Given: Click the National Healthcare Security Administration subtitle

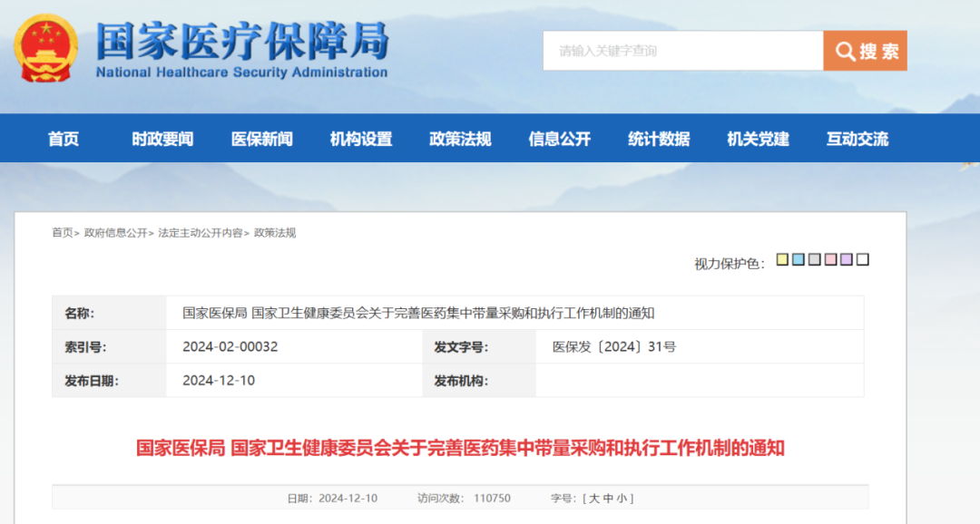Looking at the screenshot, I should pyautogui.click(x=242, y=73).
